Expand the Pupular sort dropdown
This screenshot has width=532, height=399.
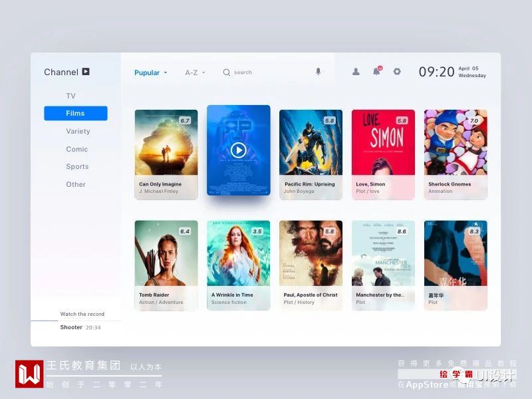pyautogui.click(x=151, y=72)
